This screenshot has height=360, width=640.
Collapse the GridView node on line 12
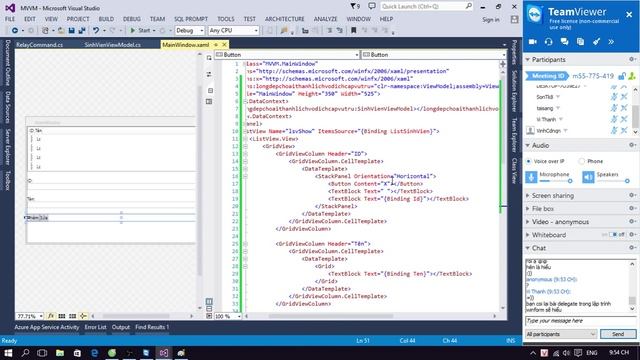click(245, 146)
